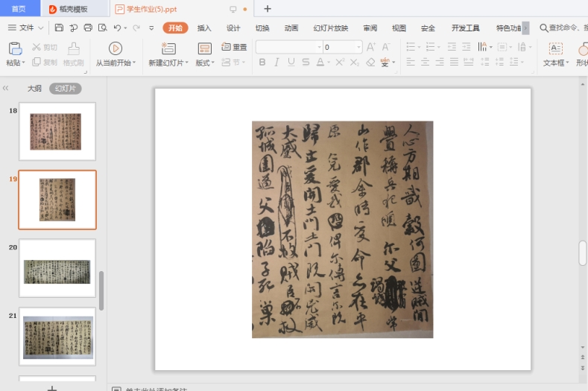This screenshot has width=588, height=391.
Task: Toggle Italic formatting
Action: pos(276,63)
